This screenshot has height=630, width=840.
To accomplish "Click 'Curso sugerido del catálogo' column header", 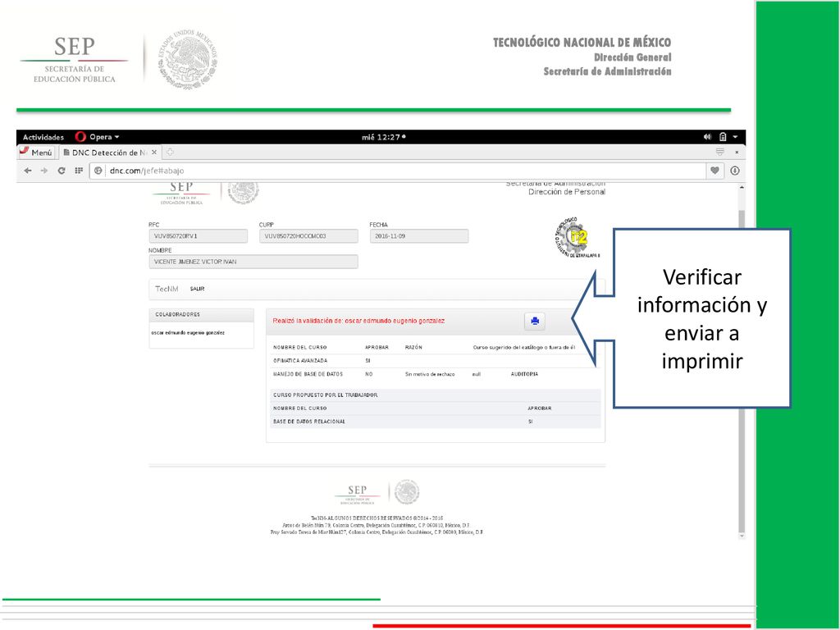I will coord(524,347).
